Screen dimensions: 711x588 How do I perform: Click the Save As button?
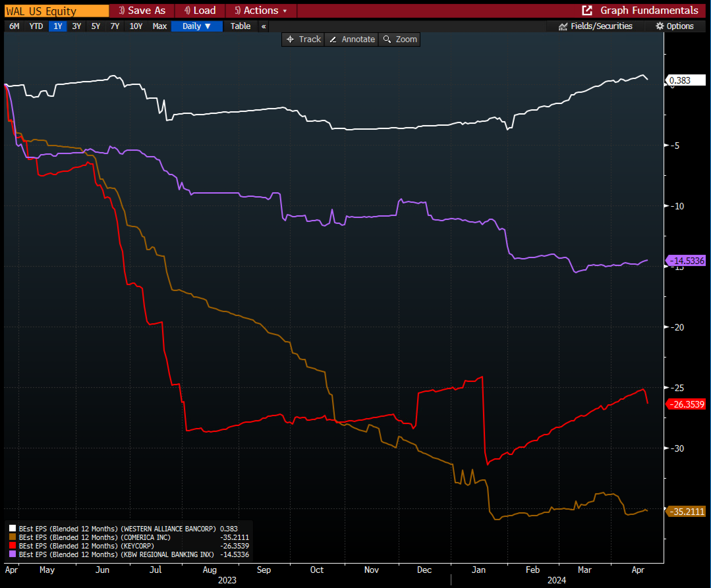click(x=142, y=11)
